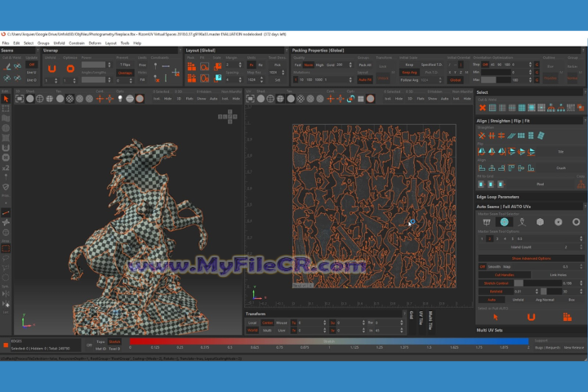Select the box/cube Master Seam Tool

coord(540,222)
